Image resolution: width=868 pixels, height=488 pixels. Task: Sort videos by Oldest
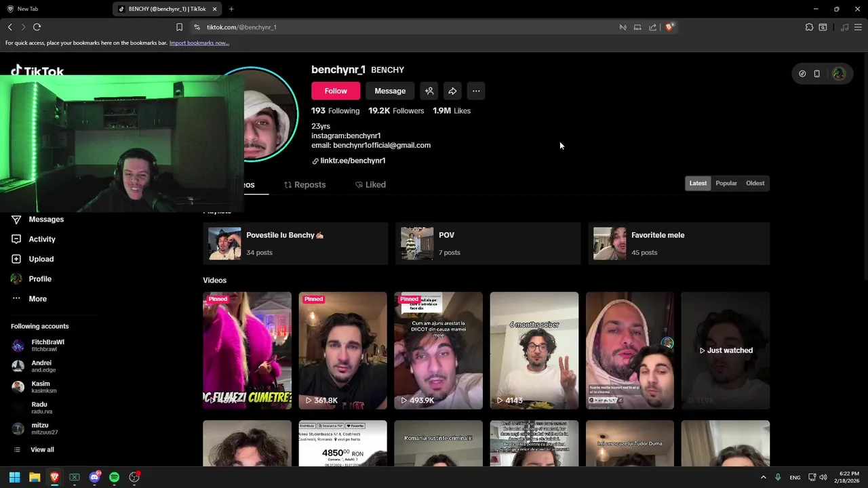[755, 183]
